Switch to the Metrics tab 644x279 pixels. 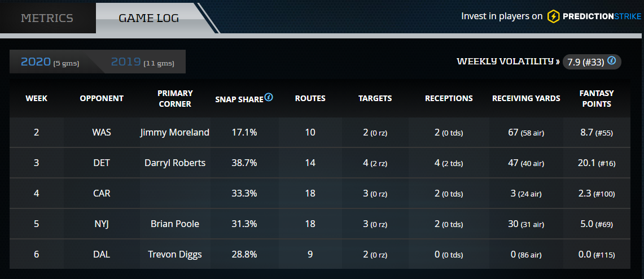click(47, 18)
